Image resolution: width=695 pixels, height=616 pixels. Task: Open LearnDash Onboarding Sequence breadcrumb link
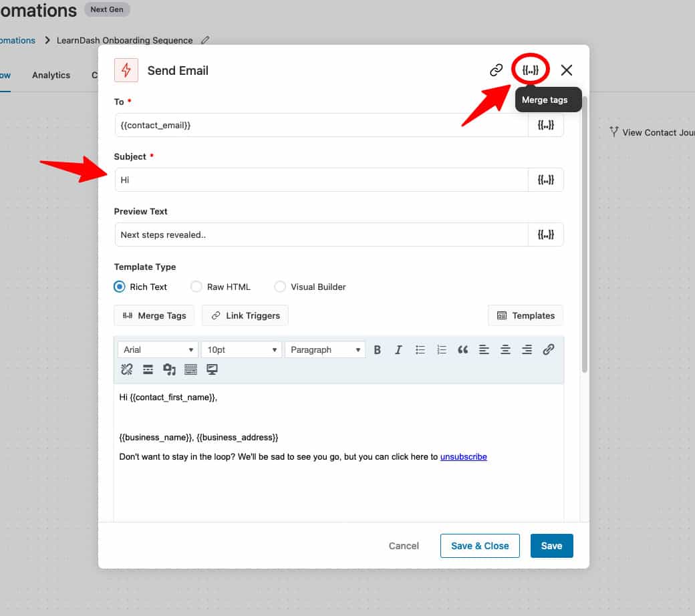pyautogui.click(x=124, y=40)
